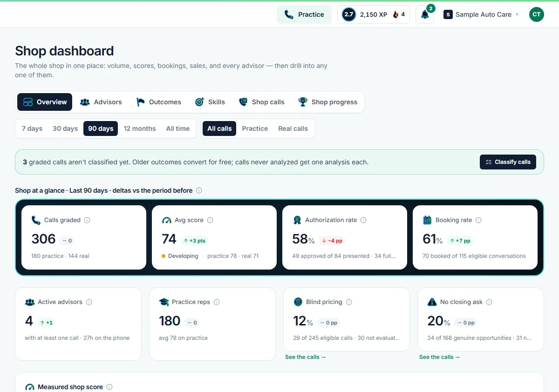Open See the calls under No closing ask
559x392 pixels.
pyautogui.click(x=440, y=357)
